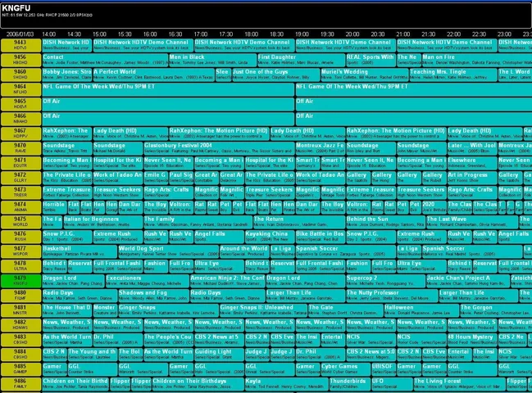The height and width of the screenshot is (393, 532).
Task: Select channel 9470 RAVE
Action: [20, 148]
